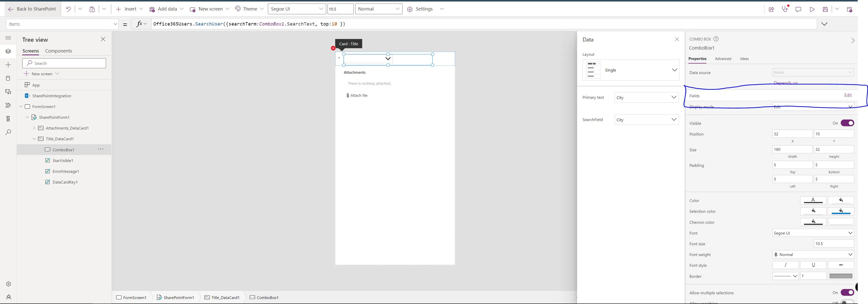Click the Undo icon in toolbar
The height and width of the screenshot is (304, 868).
tap(68, 9)
